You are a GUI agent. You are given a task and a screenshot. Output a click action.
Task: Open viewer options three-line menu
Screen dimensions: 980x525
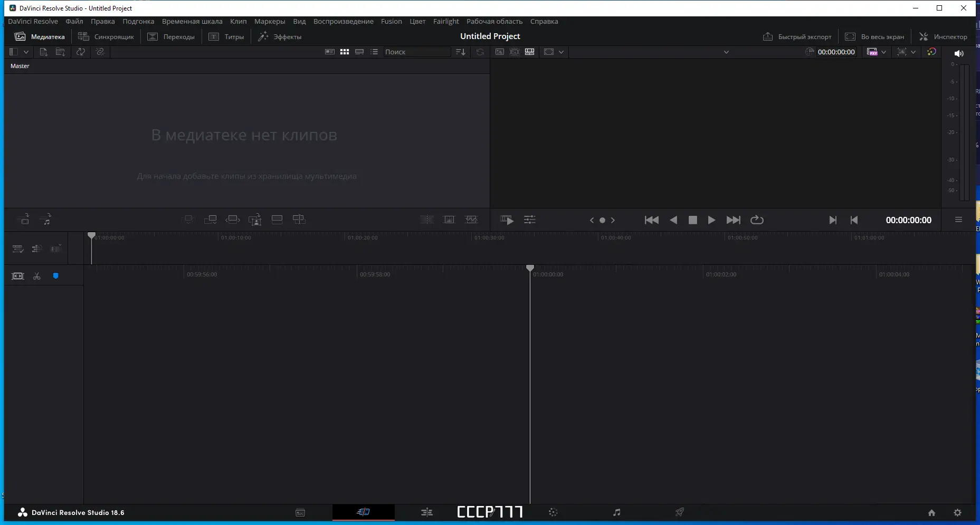click(x=958, y=220)
